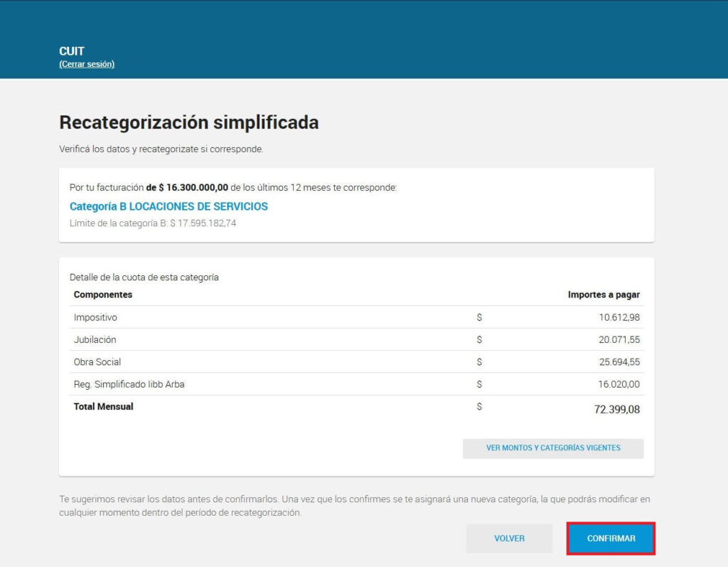The image size is (728, 567).
Task: Click the Componentes column header
Action: pos(102,295)
